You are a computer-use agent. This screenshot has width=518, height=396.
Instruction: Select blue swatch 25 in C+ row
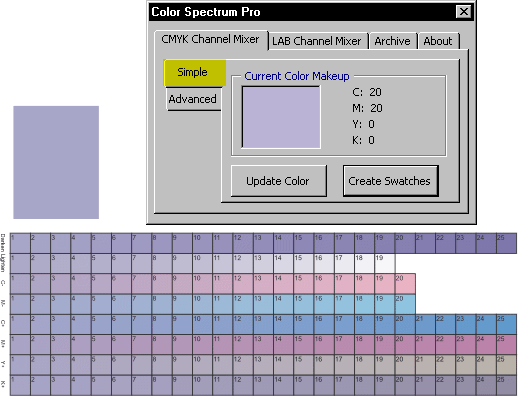[x=507, y=324]
